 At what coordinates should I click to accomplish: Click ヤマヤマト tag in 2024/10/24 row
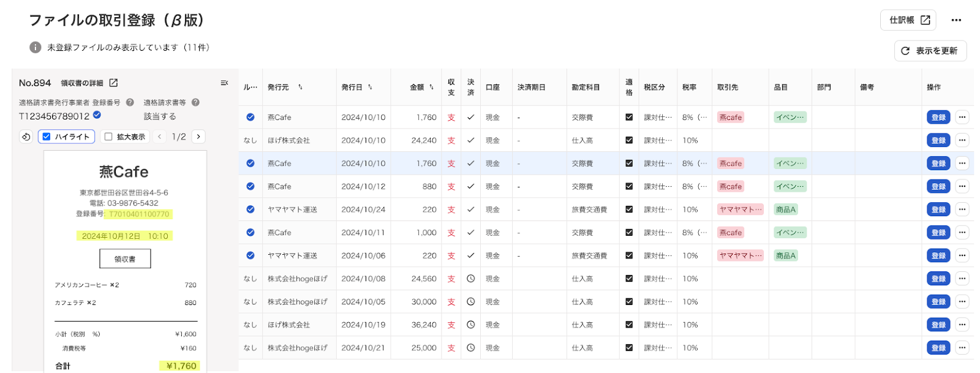click(x=741, y=209)
